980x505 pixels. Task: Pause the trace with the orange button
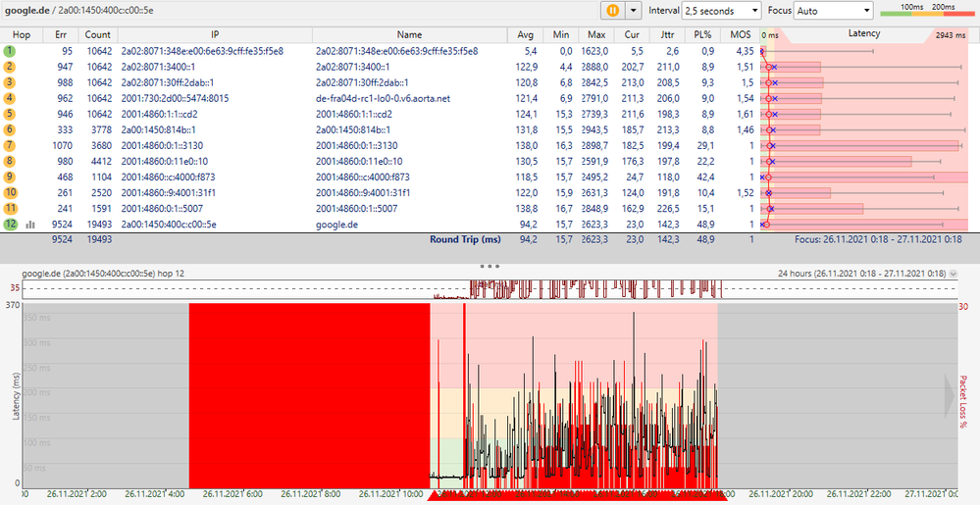tap(614, 10)
